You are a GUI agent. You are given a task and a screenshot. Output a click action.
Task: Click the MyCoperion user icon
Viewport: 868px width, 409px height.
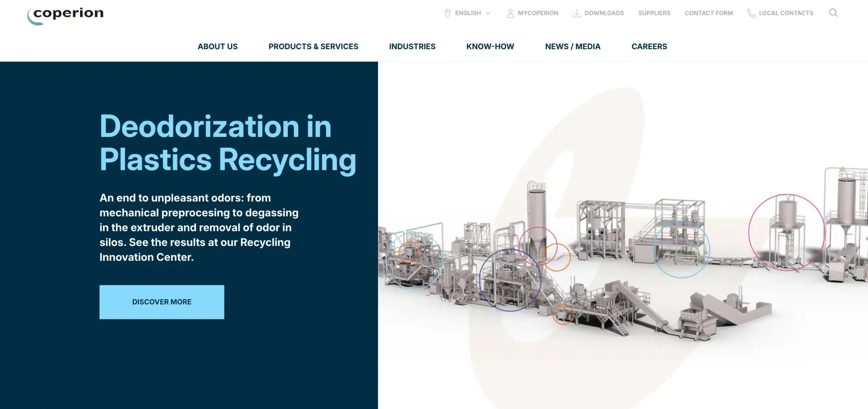click(x=510, y=13)
